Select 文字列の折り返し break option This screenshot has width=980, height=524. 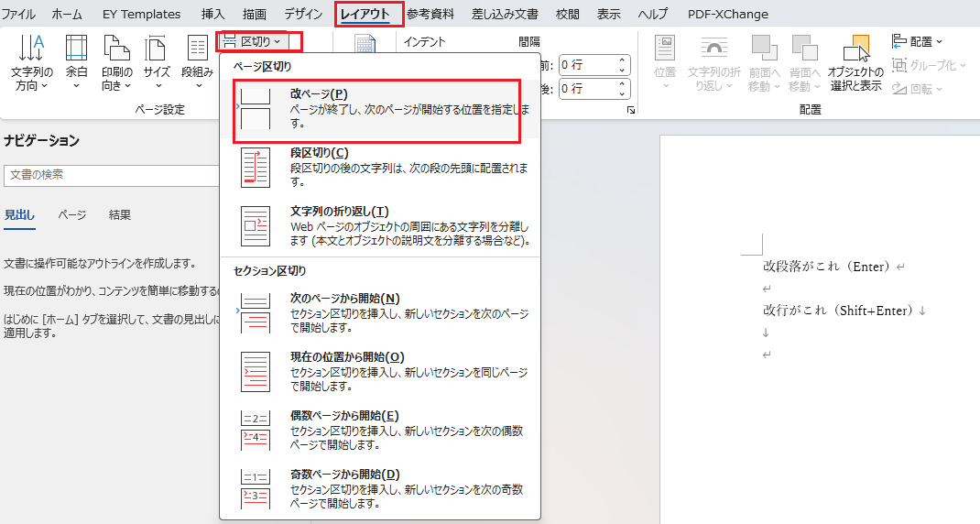[377, 225]
